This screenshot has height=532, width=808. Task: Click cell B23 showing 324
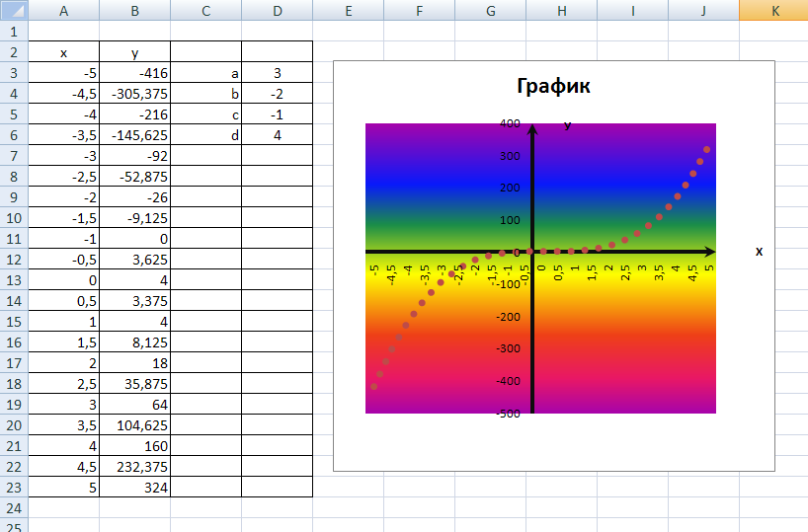(x=135, y=488)
